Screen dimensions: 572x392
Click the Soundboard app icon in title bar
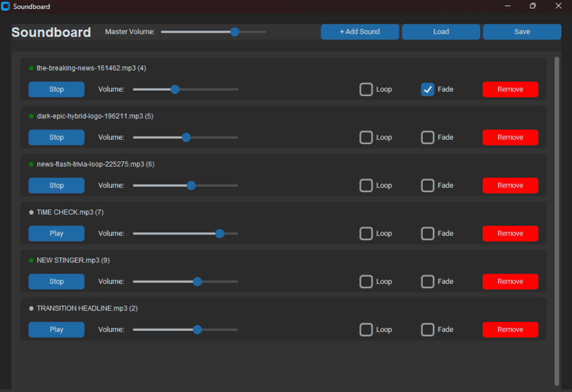[x=6, y=6]
